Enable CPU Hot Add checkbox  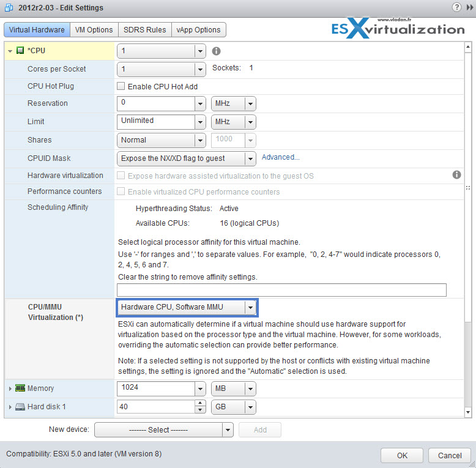click(121, 86)
